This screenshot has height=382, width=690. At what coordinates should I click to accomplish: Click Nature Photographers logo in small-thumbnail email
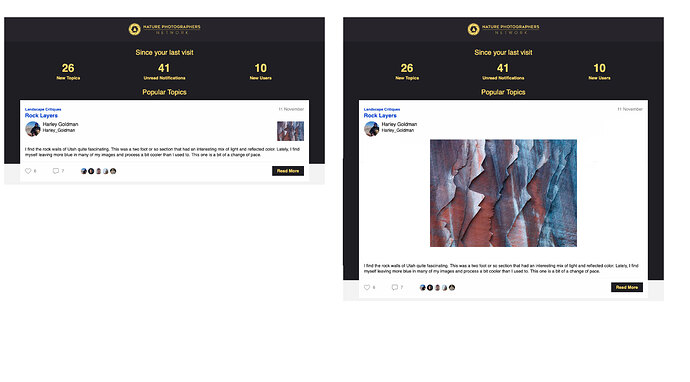coord(165,29)
